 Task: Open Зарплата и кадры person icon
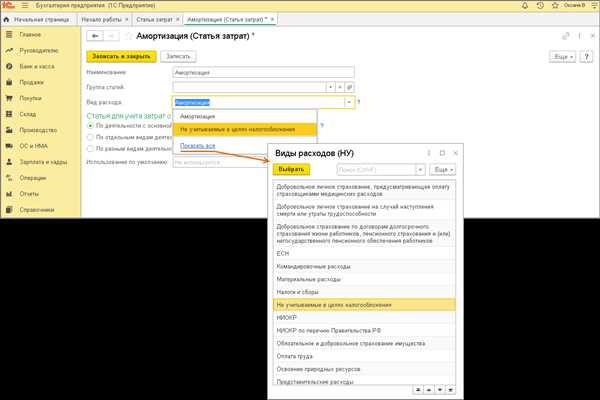pos(9,162)
